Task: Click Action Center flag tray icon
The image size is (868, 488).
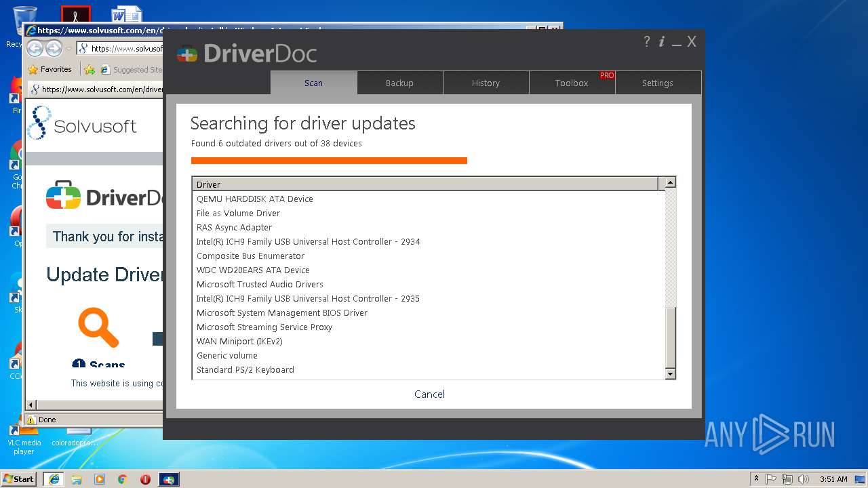Action: tap(771, 479)
